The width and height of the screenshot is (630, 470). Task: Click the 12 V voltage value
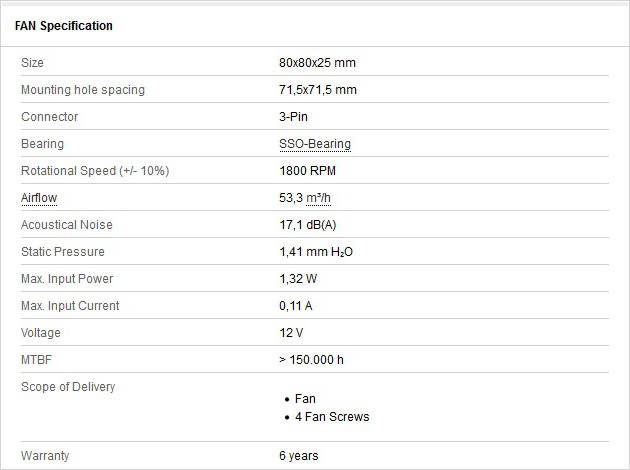pos(291,333)
